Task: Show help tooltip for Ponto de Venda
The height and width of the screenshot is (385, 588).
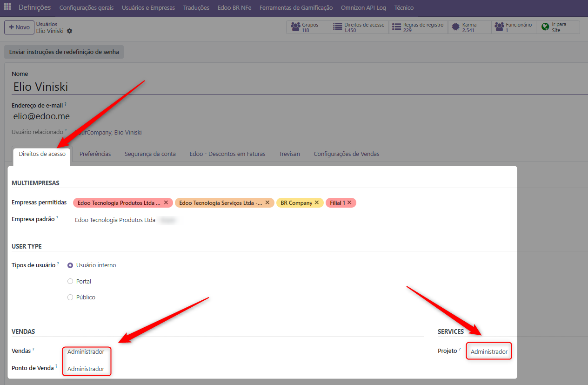Action: point(57,366)
